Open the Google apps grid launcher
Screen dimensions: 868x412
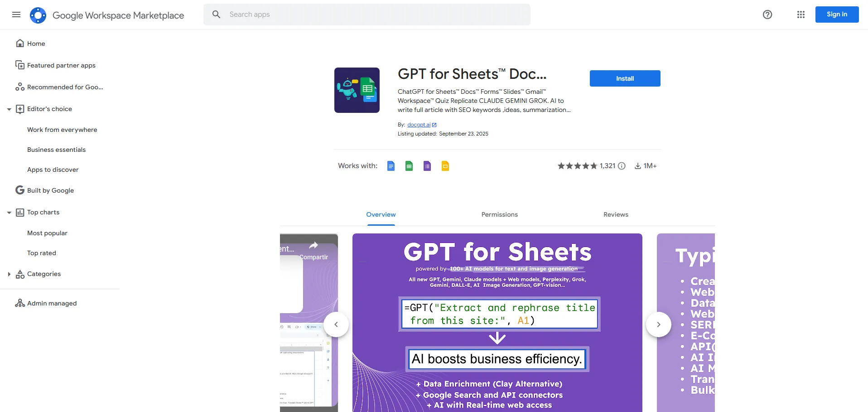point(800,15)
